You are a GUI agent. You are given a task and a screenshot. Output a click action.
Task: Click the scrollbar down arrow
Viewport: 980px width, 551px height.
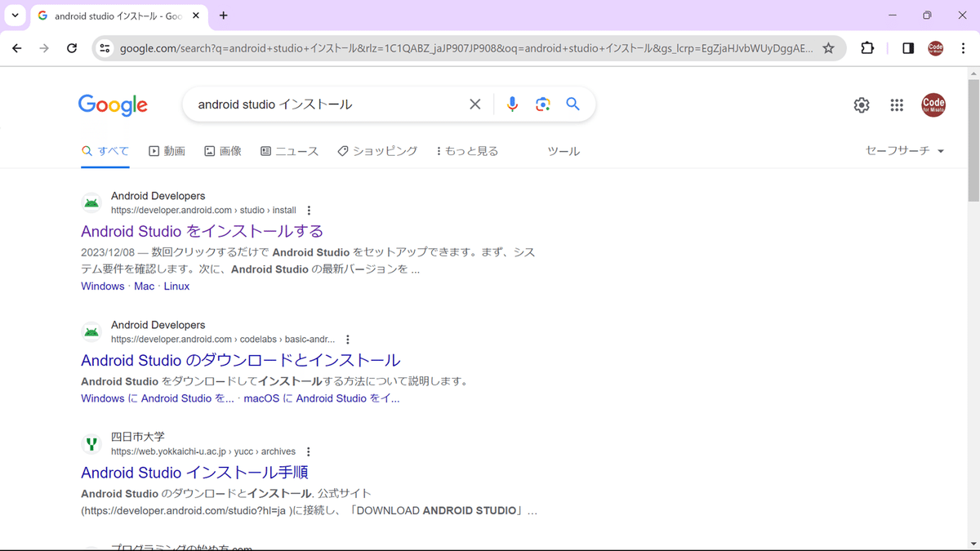[973, 544]
